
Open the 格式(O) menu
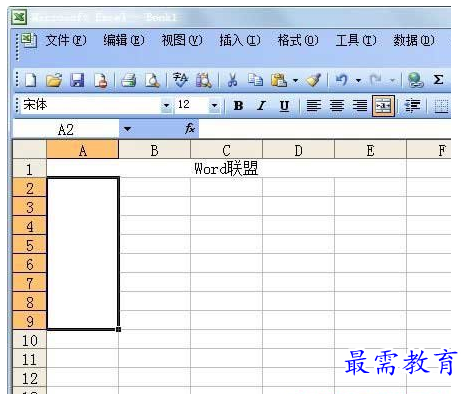[298, 40]
